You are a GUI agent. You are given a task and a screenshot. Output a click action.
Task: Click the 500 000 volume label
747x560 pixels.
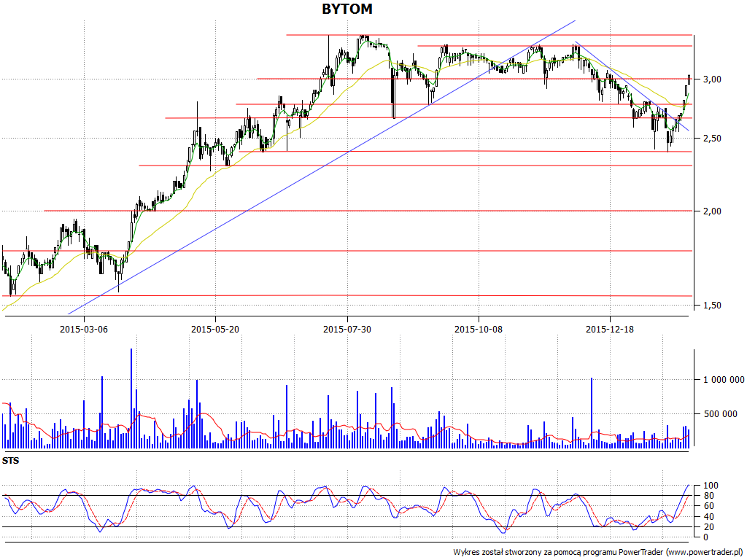point(720,414)
